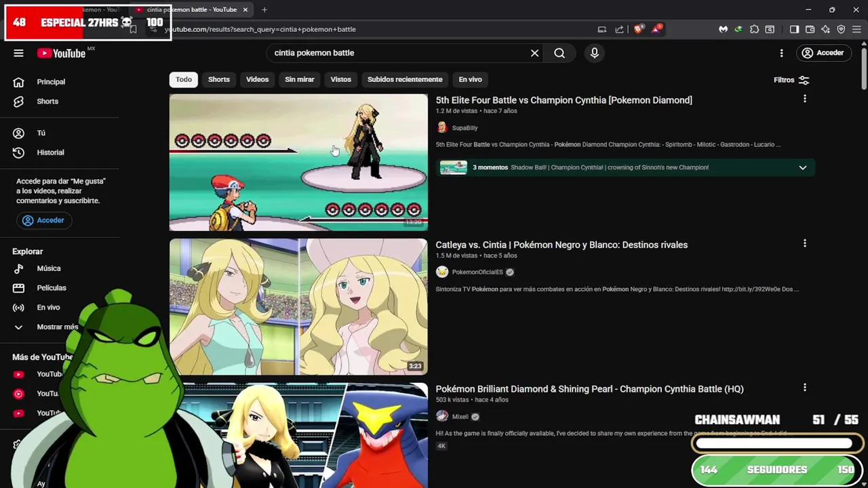Open the YouTube hamburger guide menu
868x488 pixels.
click(x=18, y=53)
